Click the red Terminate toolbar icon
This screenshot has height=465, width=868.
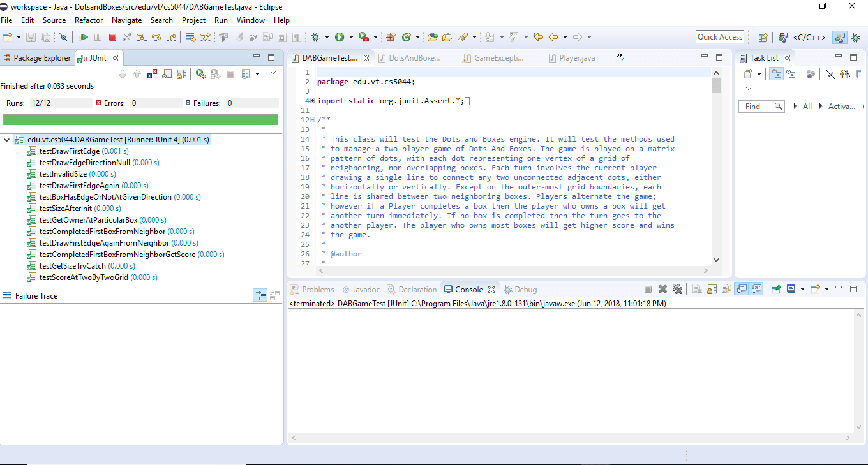[112, 37]
